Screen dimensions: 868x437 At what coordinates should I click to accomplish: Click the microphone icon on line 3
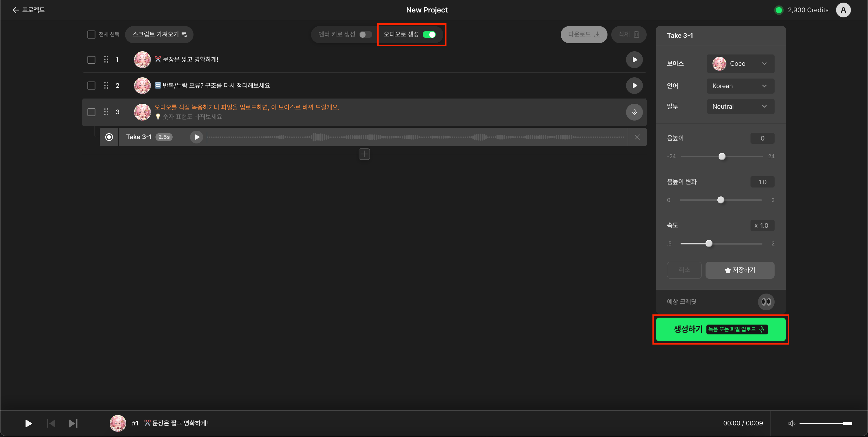click(x=634, y=112)
